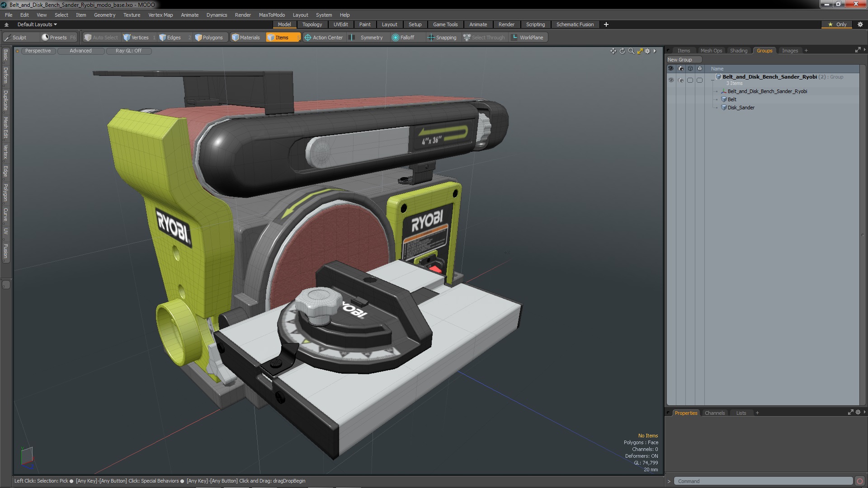Click the Name column header
This screenshot has height=488, width=868.
tap(717, 69)
